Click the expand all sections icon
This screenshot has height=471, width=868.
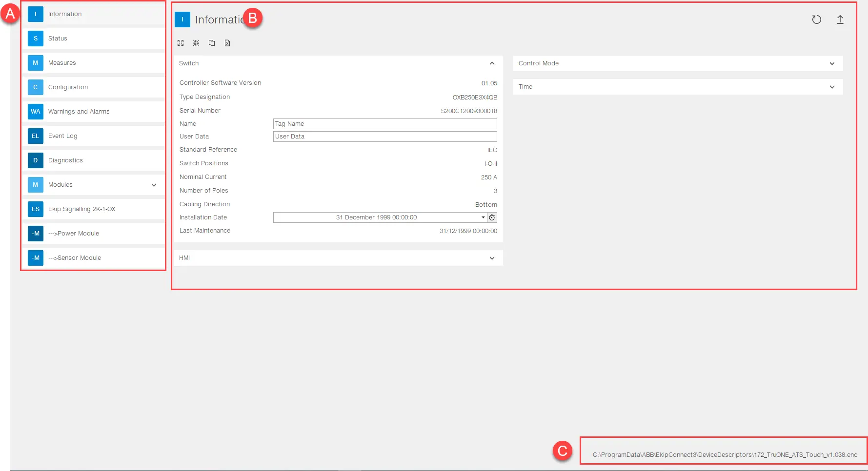[x=181, y=43]
